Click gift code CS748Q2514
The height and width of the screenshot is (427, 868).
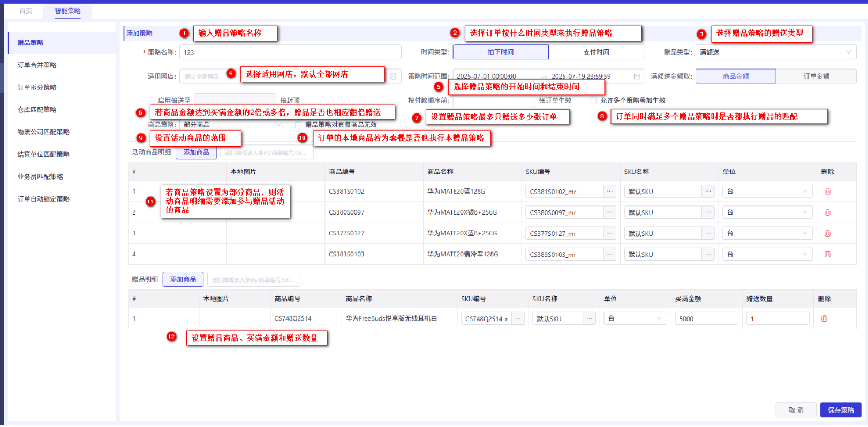(x=293, y=318)
